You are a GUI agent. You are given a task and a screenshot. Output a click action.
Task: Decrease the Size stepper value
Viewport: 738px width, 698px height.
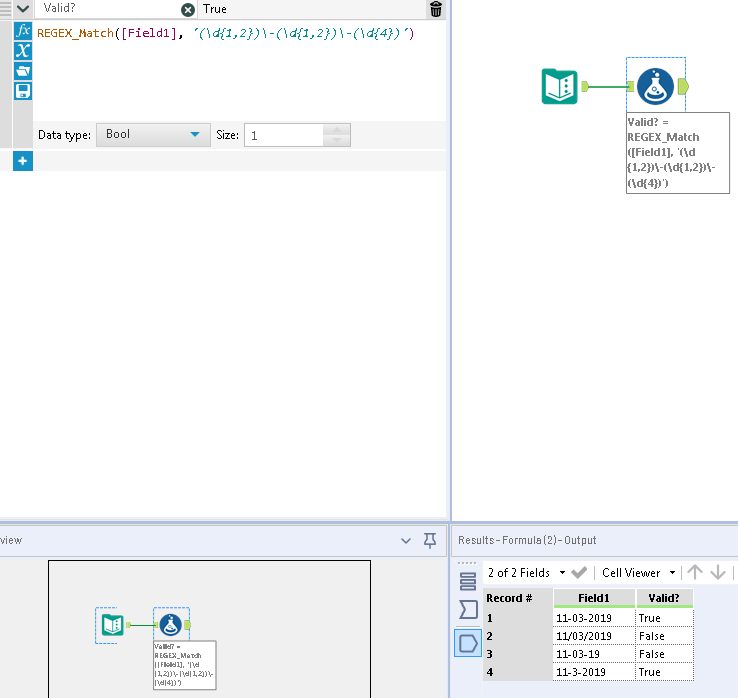coord(337,141)
